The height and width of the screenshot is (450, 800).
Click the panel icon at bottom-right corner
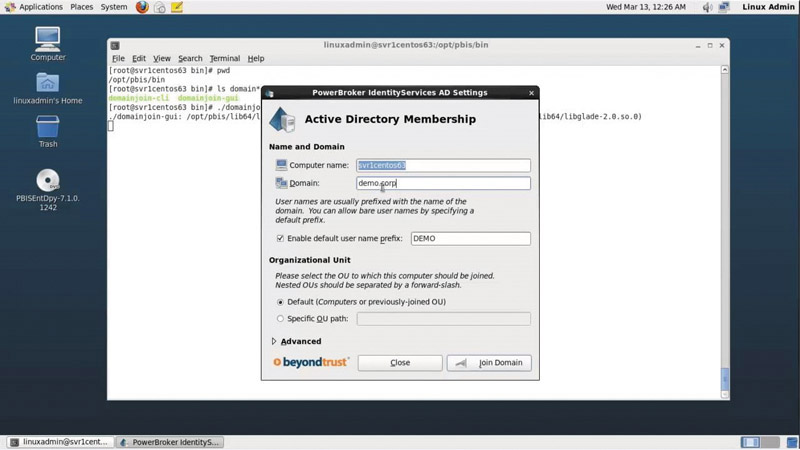tap(792, 442)
